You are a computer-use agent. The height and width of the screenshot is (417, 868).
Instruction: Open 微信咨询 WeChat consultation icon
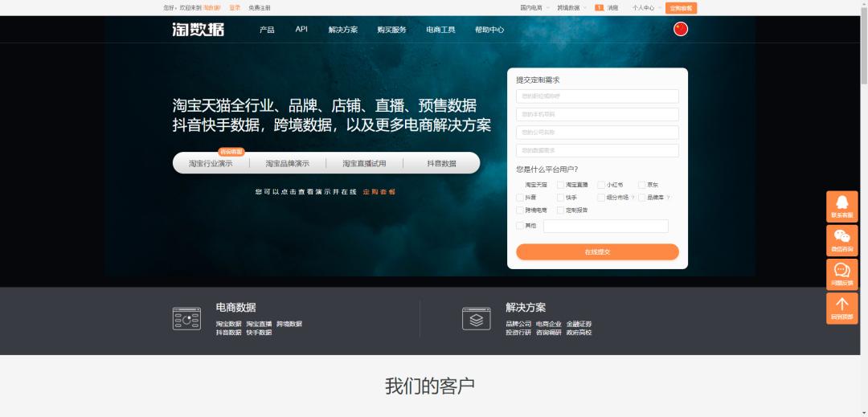coord(842,240)
